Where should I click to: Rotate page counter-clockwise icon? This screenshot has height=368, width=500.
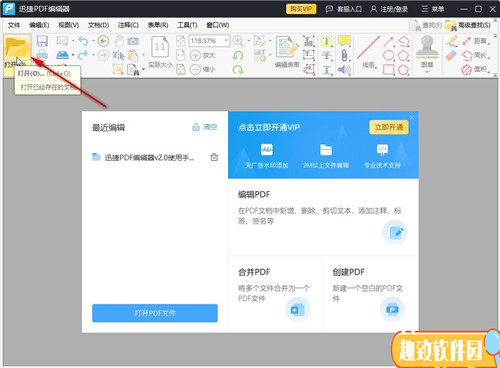(238, 55)
